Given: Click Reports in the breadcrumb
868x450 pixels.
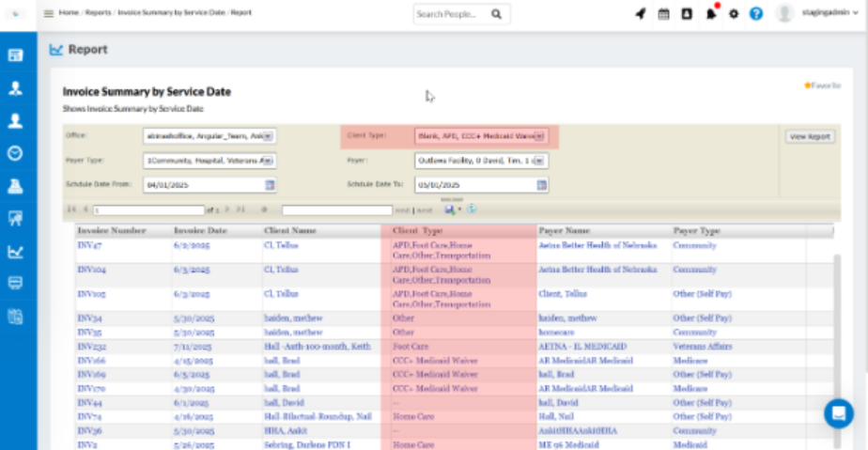Looking at the screenshot, I should coord(98,14).
